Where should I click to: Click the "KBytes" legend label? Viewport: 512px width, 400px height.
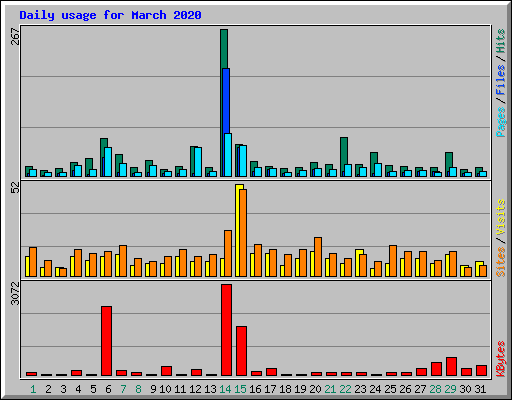coord(500,359)
